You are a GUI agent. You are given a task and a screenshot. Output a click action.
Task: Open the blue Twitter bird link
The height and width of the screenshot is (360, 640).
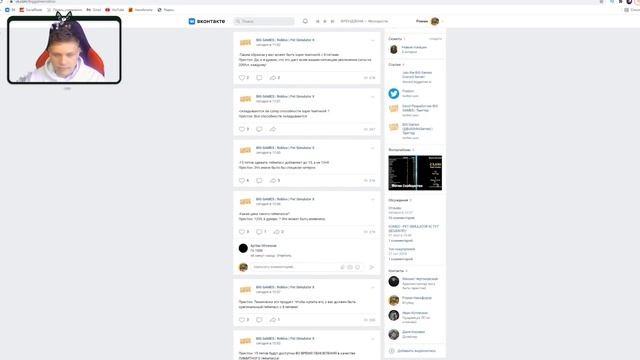[393, 93]
